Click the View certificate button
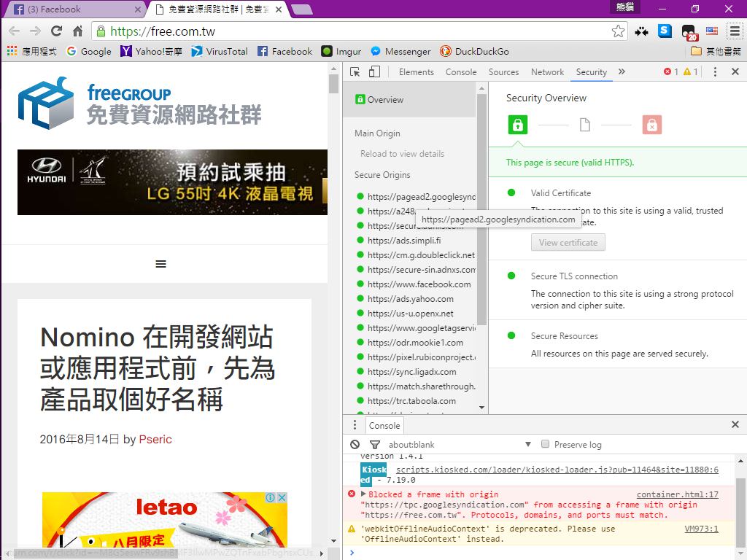This screenshot has width=747, height=560. [568, 243]
